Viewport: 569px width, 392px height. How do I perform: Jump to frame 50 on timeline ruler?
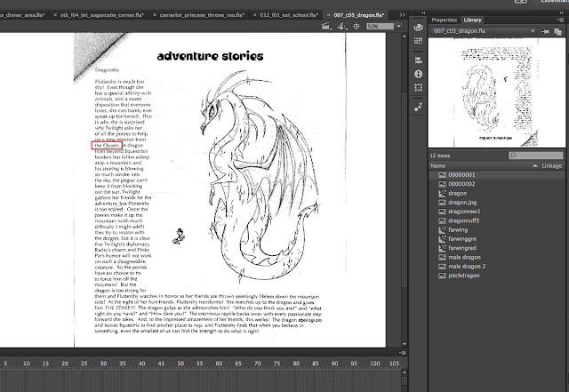tap(180, 364)
